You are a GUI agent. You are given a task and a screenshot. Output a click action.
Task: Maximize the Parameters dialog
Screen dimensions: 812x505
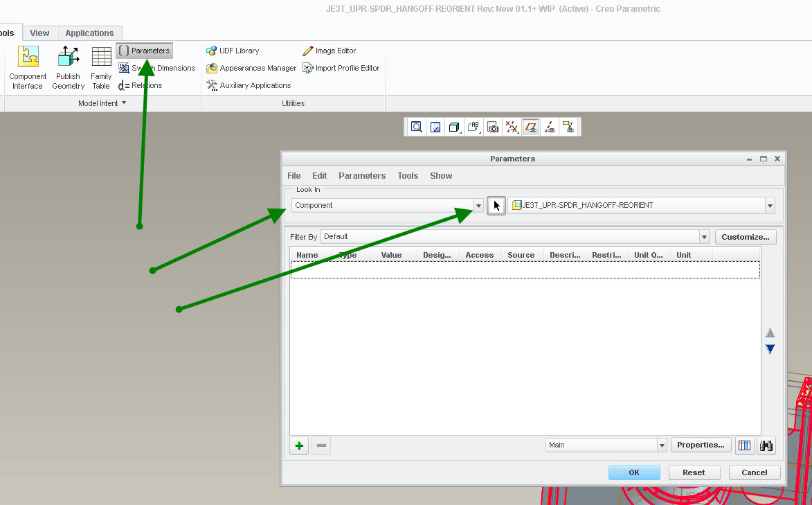764,159
